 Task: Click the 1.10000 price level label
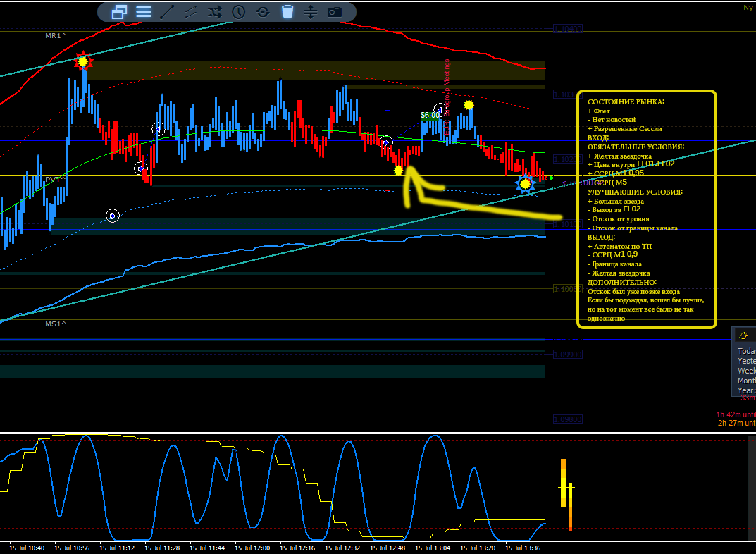[x=567, y=289]
